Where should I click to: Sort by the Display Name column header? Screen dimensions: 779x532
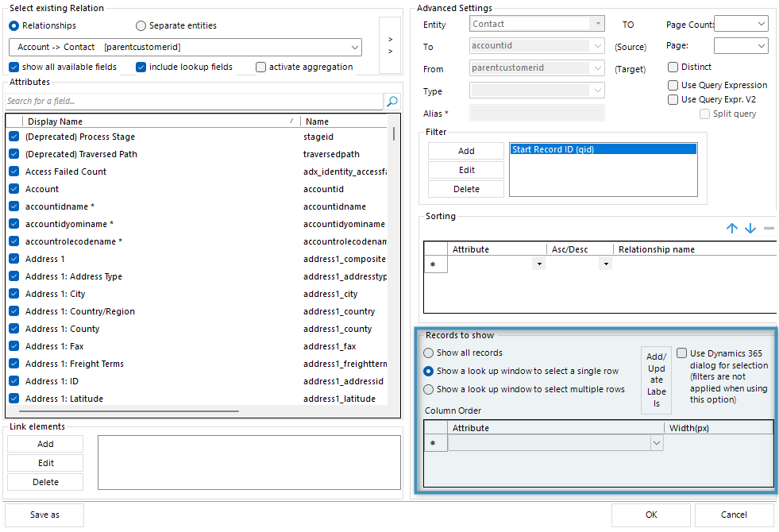[x=159, y=121]
